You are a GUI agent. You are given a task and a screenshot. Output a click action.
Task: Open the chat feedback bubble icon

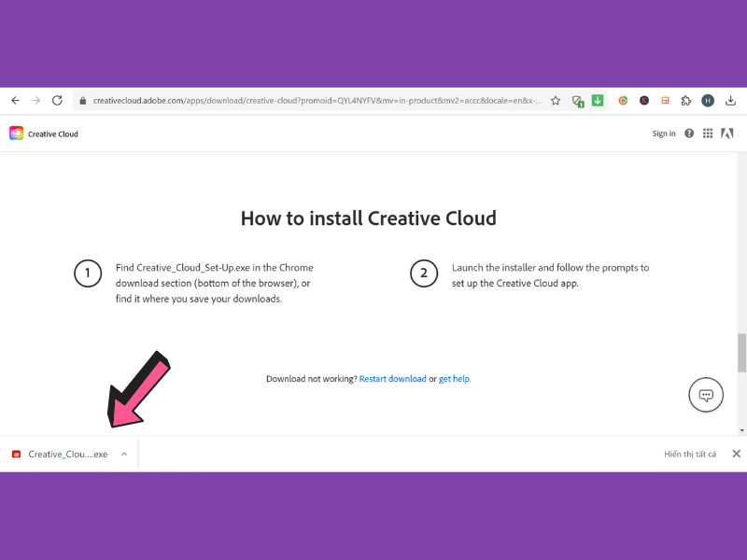(706, 394)
